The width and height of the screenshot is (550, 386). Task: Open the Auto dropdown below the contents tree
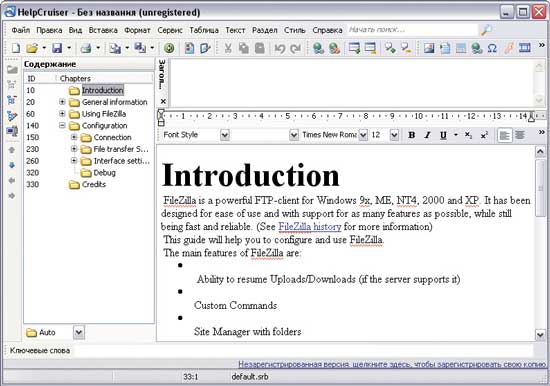(x=79, y=332)
